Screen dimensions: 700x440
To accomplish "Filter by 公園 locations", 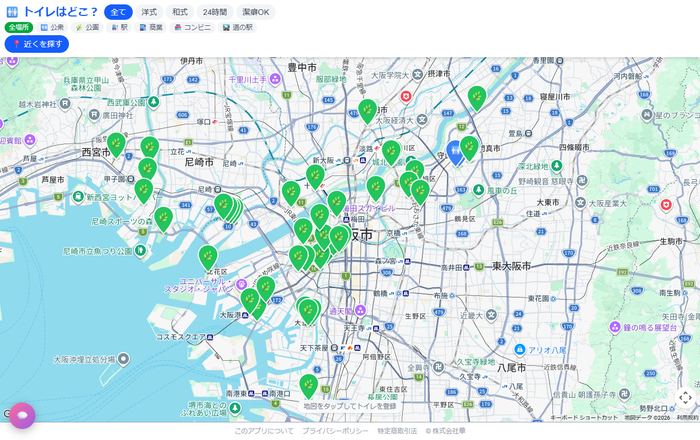I will click(x=87, y=27).
